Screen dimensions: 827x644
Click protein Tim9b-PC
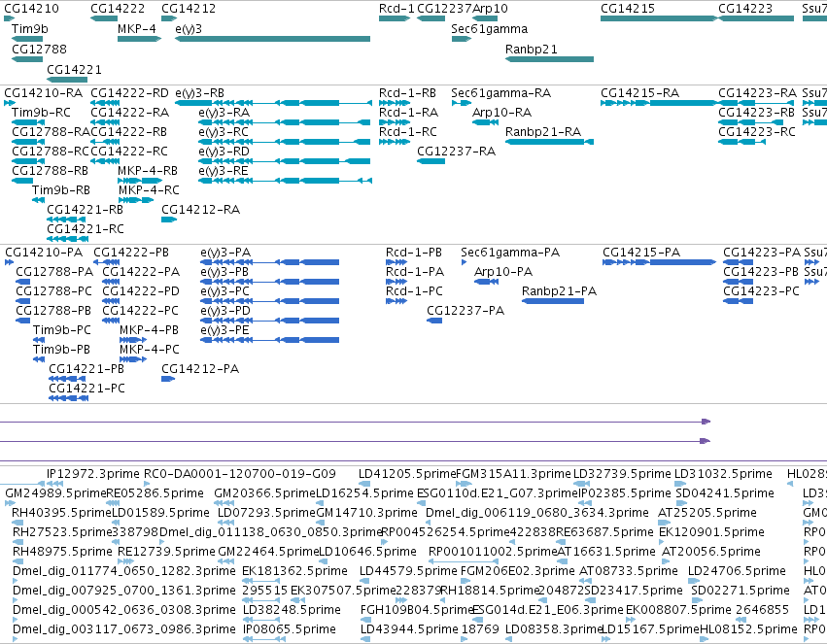point(39,340)
